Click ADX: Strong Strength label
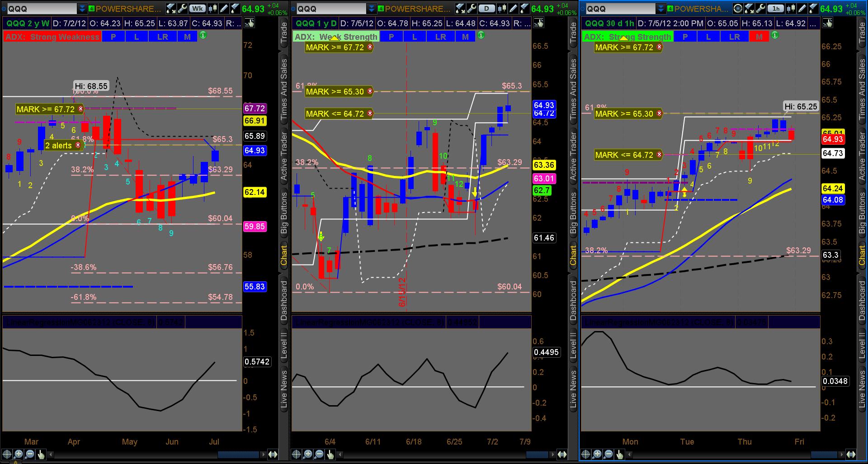 [x=627, y=37]
